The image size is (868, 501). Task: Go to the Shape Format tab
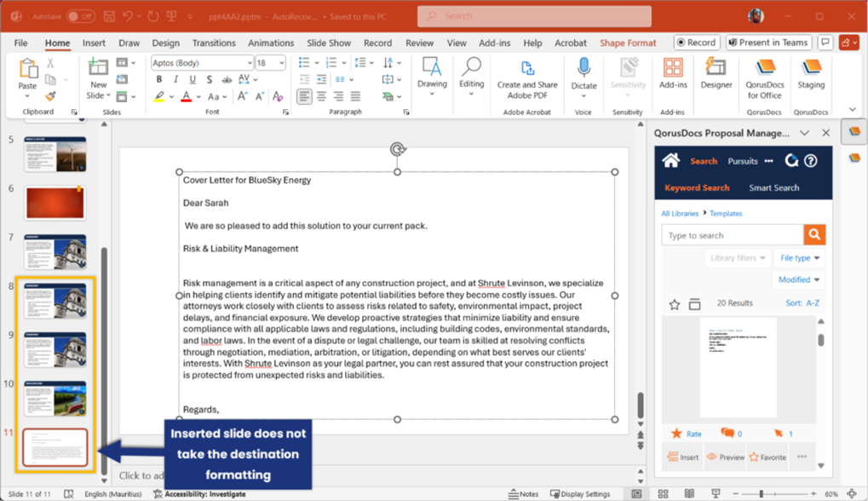628,43
